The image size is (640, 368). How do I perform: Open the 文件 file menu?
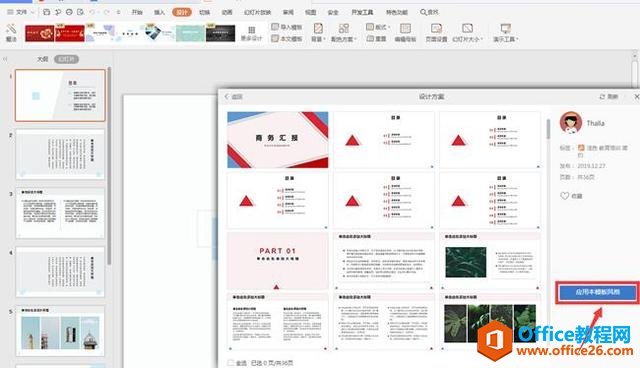[x=18, y=12]
